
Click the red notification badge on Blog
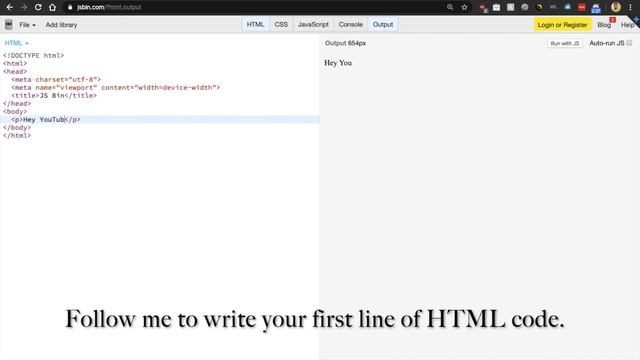(612, 20)
